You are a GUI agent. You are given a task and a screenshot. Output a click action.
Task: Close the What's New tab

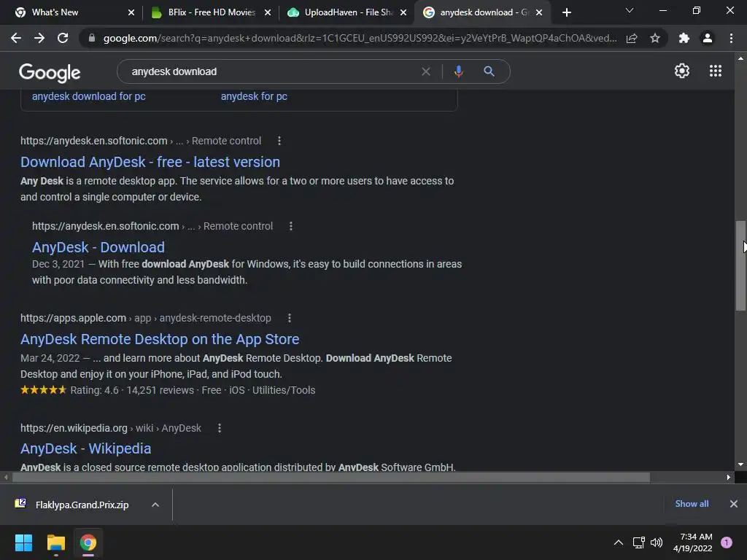click(x=131, y=12)
